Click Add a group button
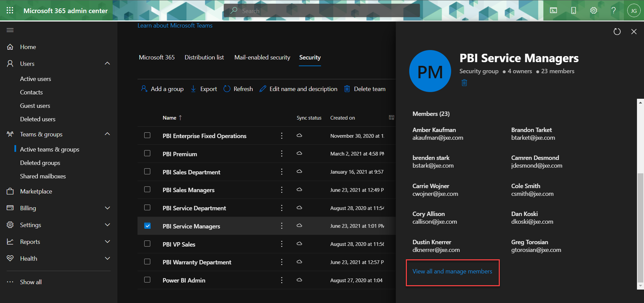Viewport: 644px width, 303px height. click(x=162, y=89)
